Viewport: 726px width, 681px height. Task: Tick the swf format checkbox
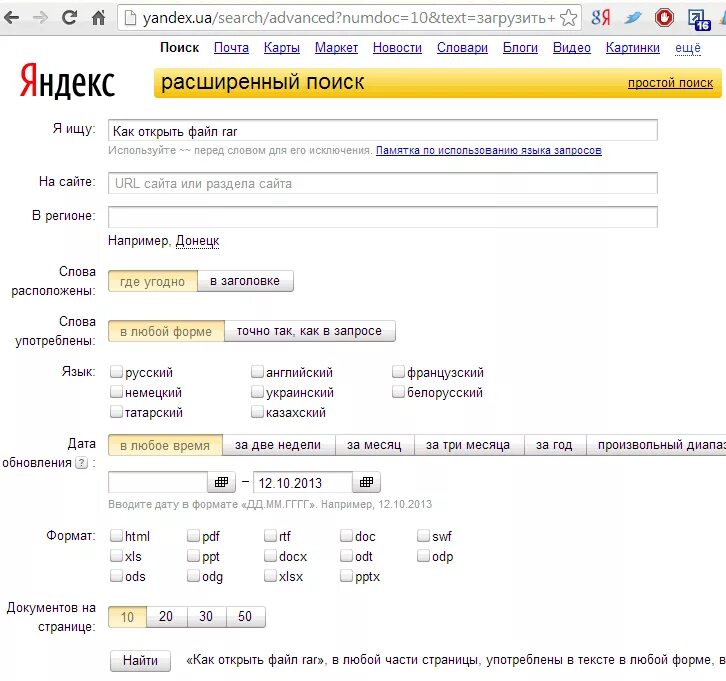[423, 536]
